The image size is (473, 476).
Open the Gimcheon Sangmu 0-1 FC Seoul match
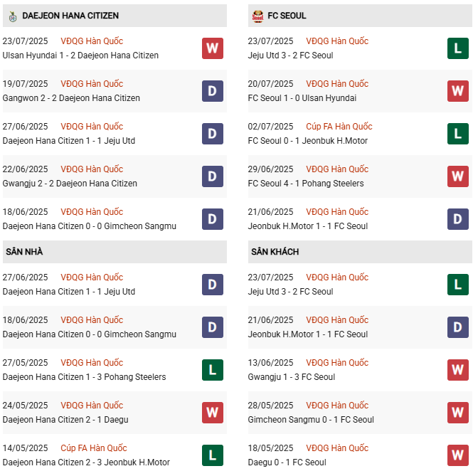click(311, 420)
